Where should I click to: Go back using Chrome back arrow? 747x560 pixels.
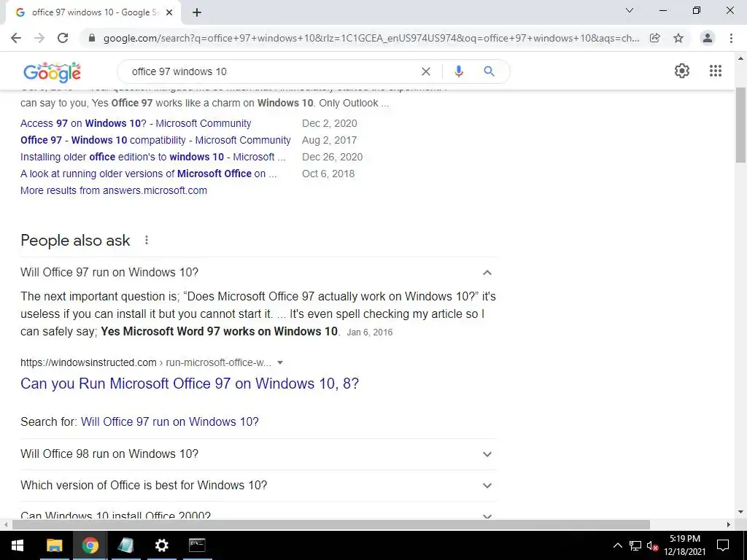[x=16, y=38]
